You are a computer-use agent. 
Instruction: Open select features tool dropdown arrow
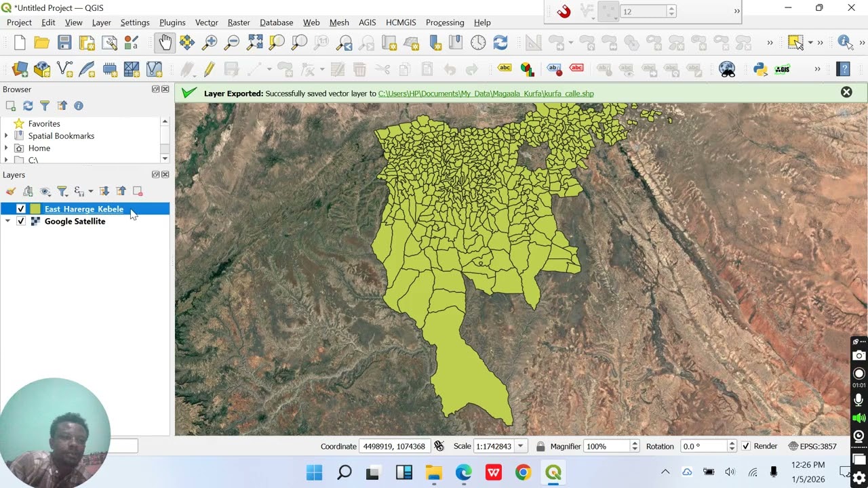[x=810, y=43]
